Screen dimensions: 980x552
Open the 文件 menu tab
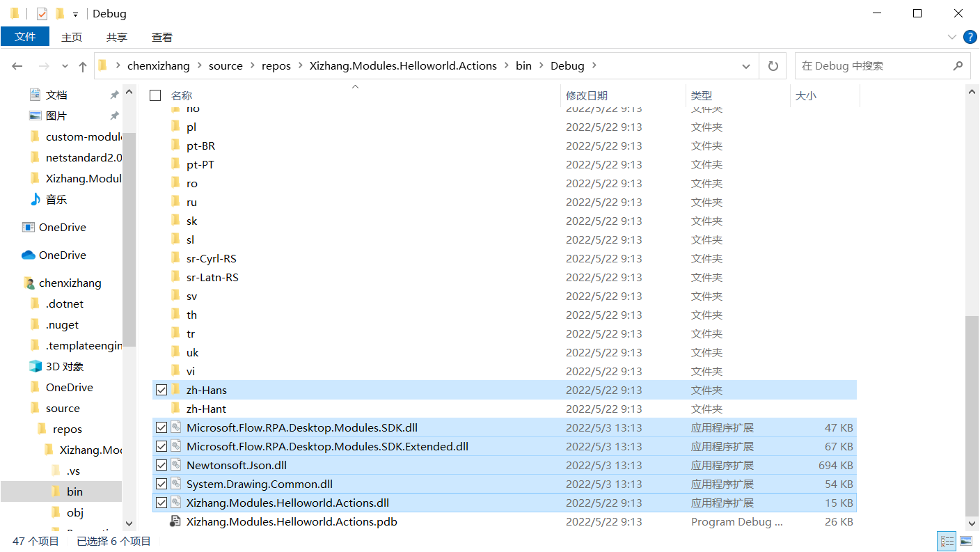point(25,37)
